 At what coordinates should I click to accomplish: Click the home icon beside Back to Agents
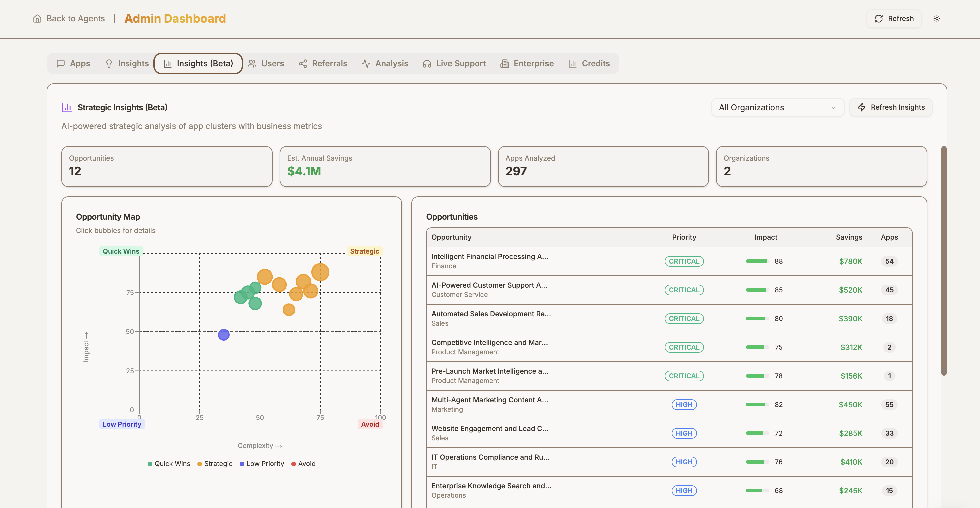pos(37,18)
